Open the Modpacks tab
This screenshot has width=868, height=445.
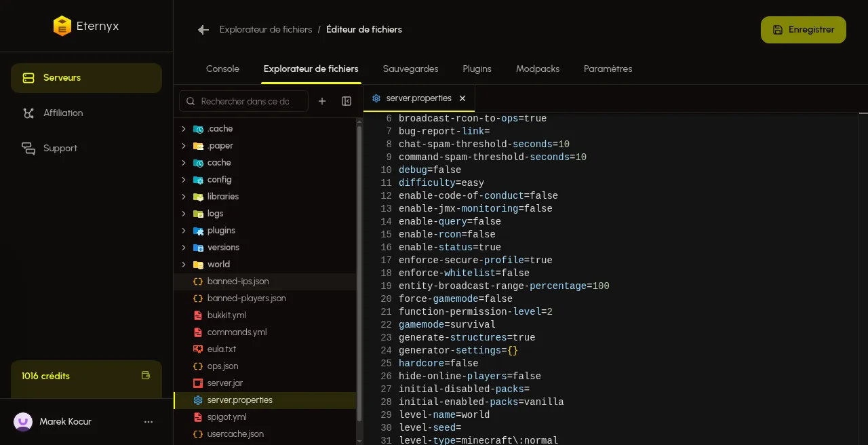(x=538, y=69)
